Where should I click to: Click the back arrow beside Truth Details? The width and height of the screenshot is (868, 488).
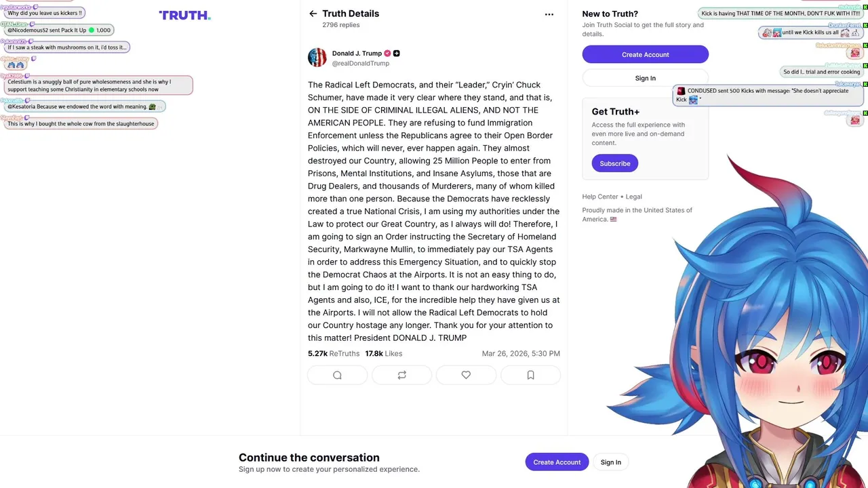coord(313,14)
